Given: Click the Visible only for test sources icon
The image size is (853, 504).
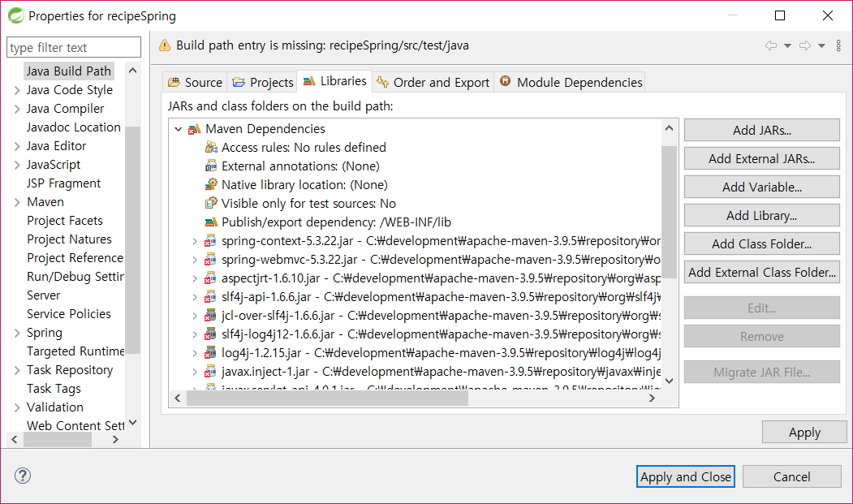Looking at the screenshot, I should pyautogui.click(x=211, y=204).
